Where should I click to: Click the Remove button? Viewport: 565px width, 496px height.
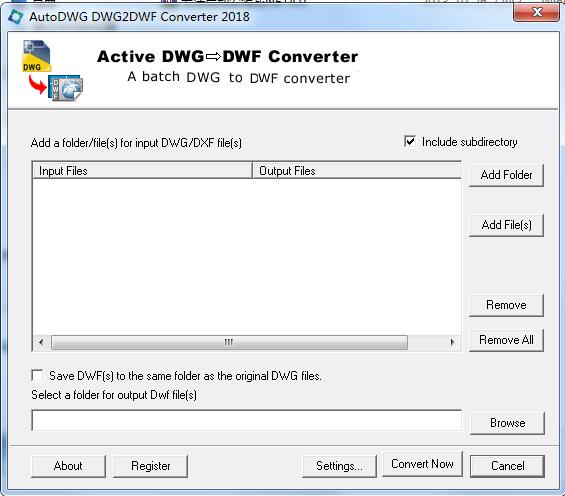pyautogui.click(x=506, y=305)
